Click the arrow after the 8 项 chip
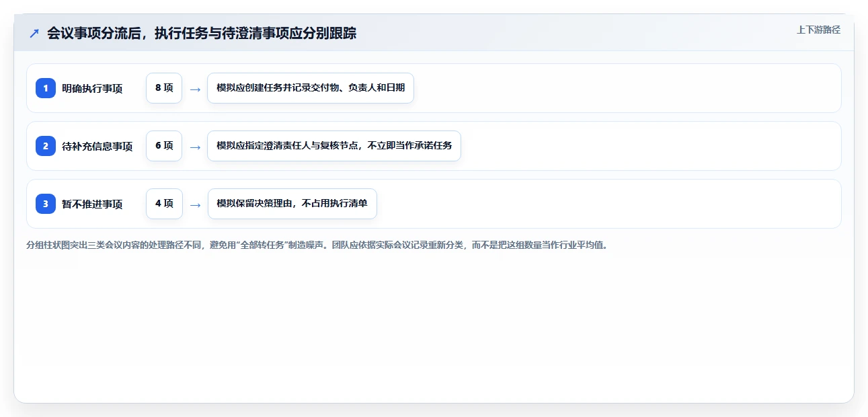 click(x=195, y=89)
